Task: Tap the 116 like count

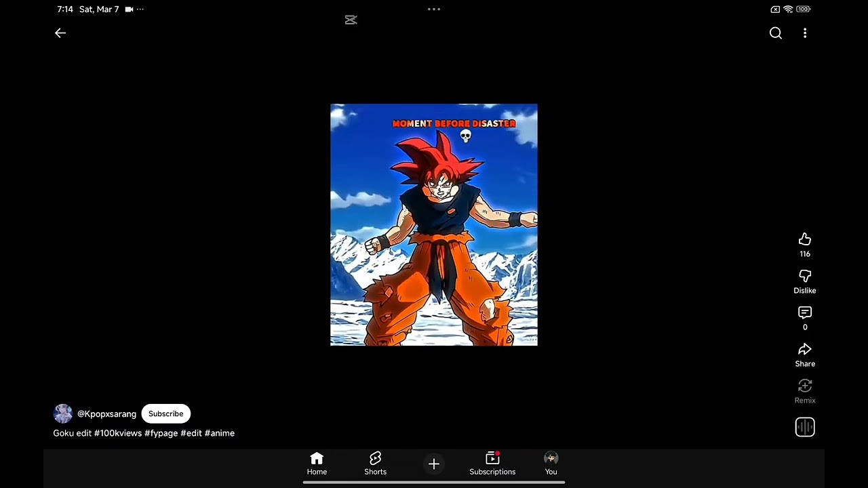Action: coord(805,254)
